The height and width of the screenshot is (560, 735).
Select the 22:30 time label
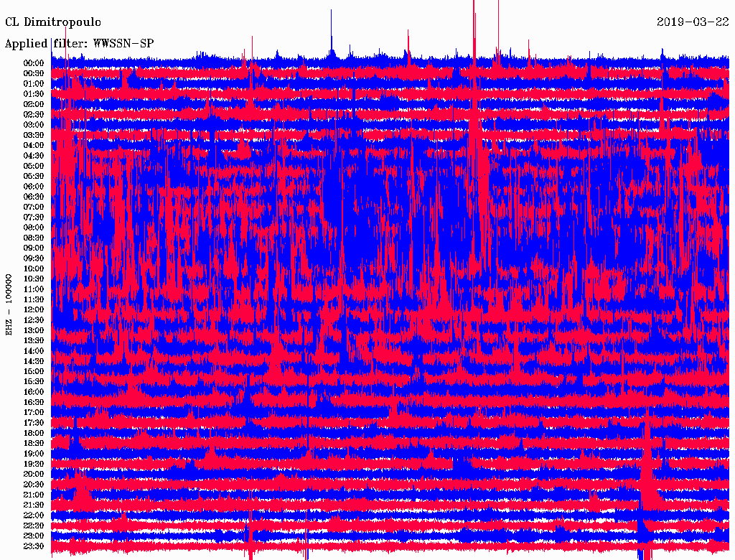[x=34, y=526]
